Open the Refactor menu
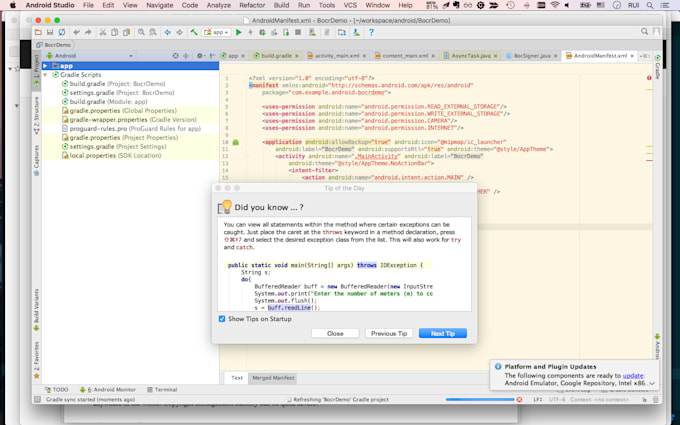The height and width of the screenshot is (425, 680). [x=252, y=5]
